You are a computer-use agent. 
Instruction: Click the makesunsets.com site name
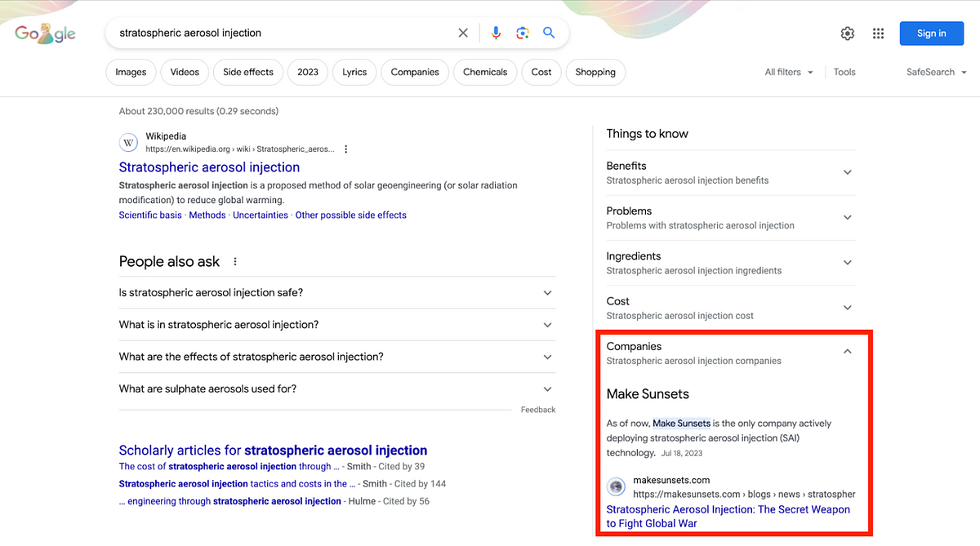coord(671,480)
